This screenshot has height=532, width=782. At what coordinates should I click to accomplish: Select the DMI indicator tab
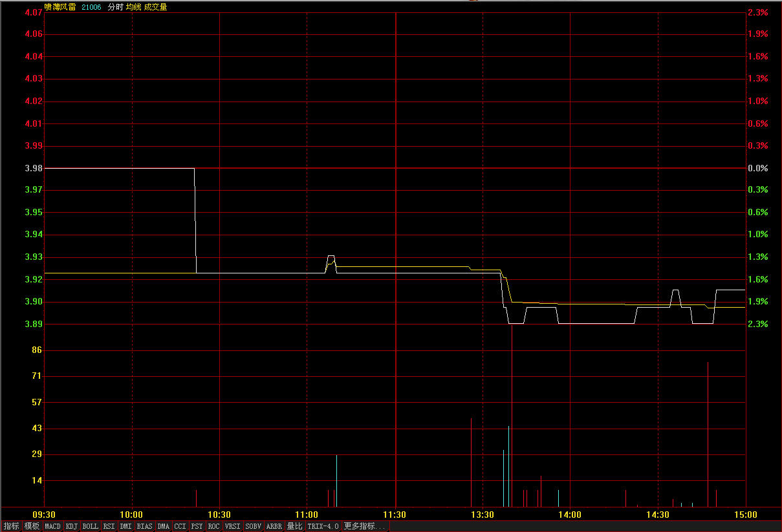click(126, 526)
